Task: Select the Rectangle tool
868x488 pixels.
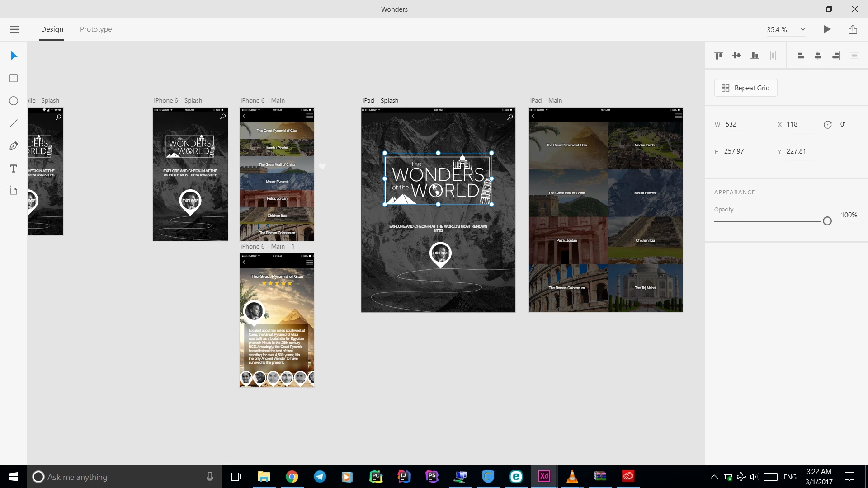Action: coord(14,78)
